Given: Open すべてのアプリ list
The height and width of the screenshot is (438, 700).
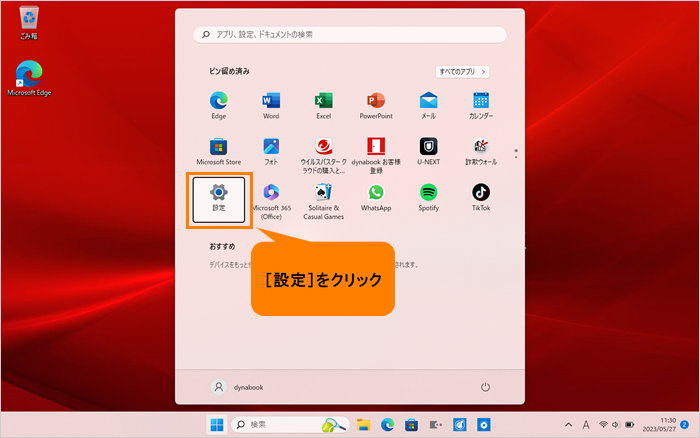Looking at the screenshot, I should pyautogui.click(x=462, y=71).
